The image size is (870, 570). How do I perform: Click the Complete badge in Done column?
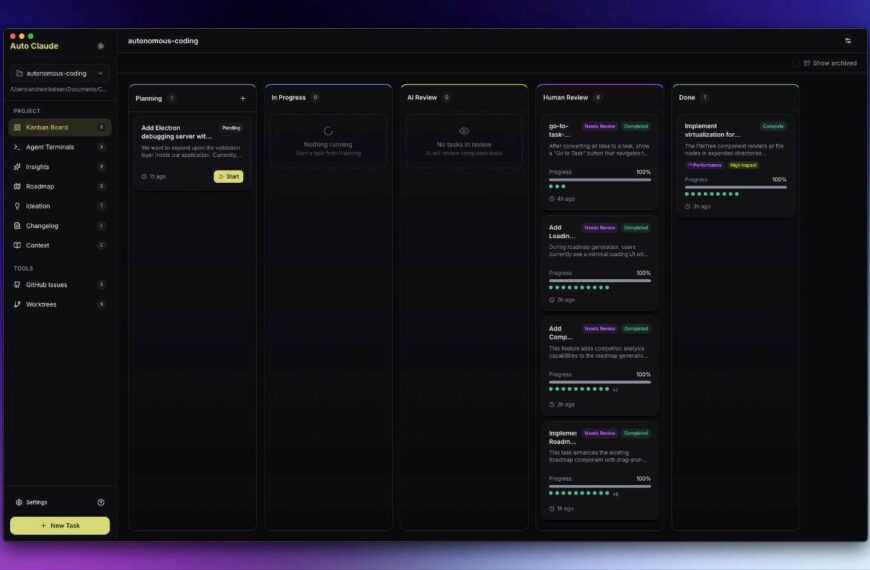[773, 127]
